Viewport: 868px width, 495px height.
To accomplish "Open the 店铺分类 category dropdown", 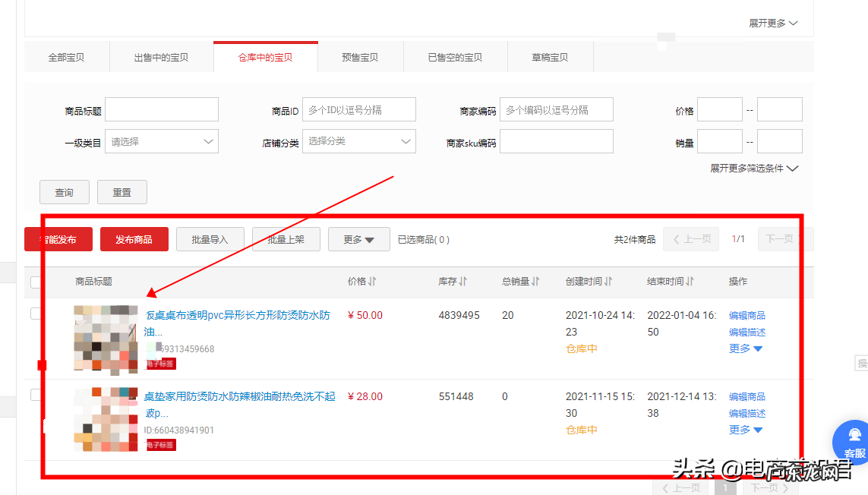I will click(x=358, y=141).
